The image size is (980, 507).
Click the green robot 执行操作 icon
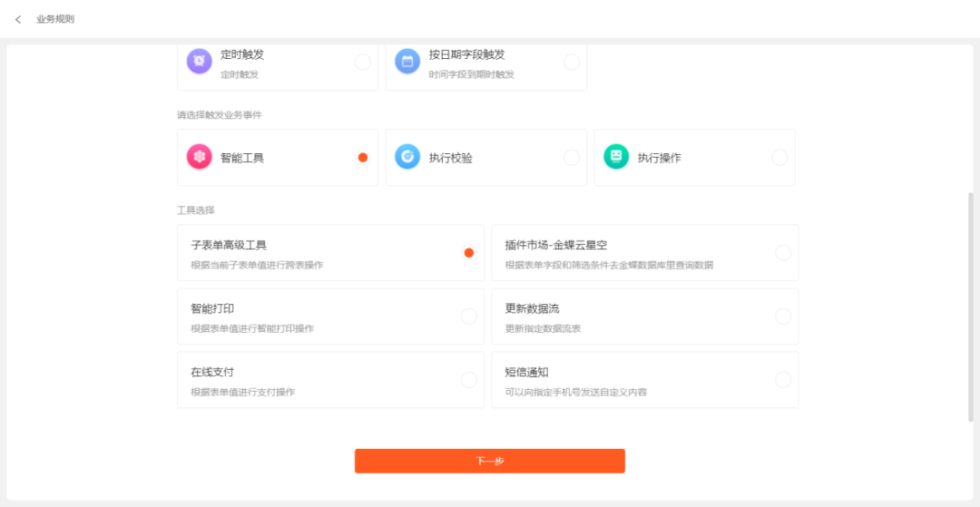(616, 157)
